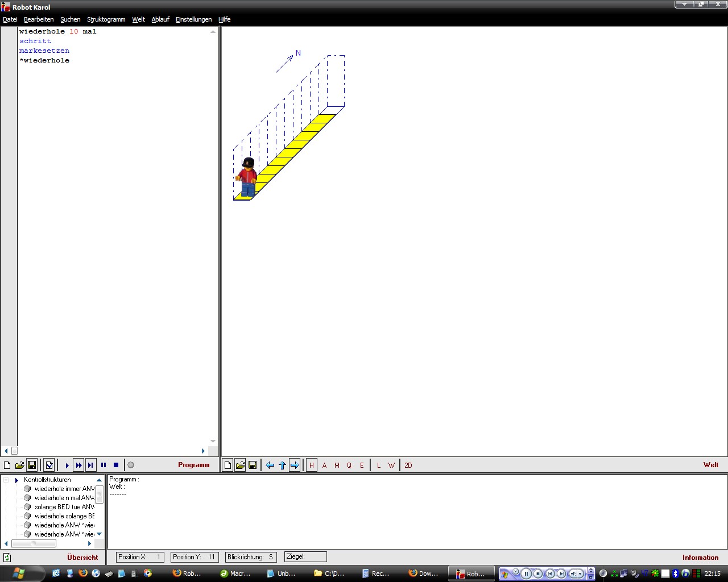Click the tree panel's scroll-up arrow
This screenshot has width=728, height=582.
point(100,480)
